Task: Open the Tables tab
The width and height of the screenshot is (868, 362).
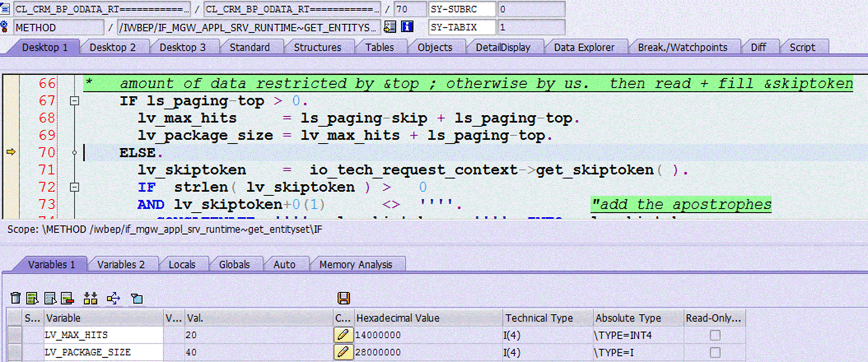Action: click(x=379, y=47)
